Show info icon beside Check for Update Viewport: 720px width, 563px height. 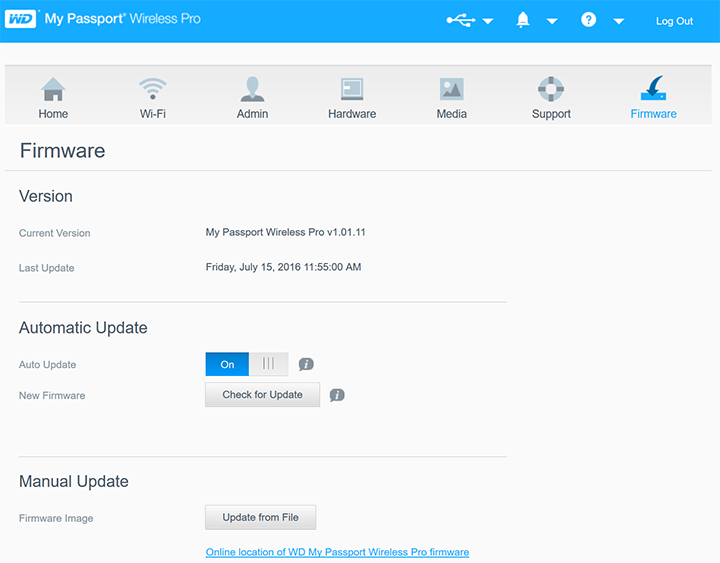pos(337,395)
